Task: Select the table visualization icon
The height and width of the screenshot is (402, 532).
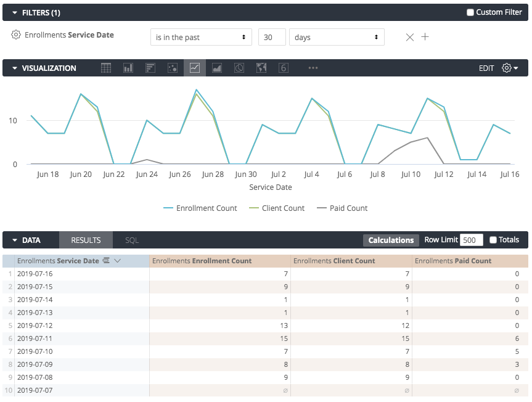Action: [x=106, y=68]
